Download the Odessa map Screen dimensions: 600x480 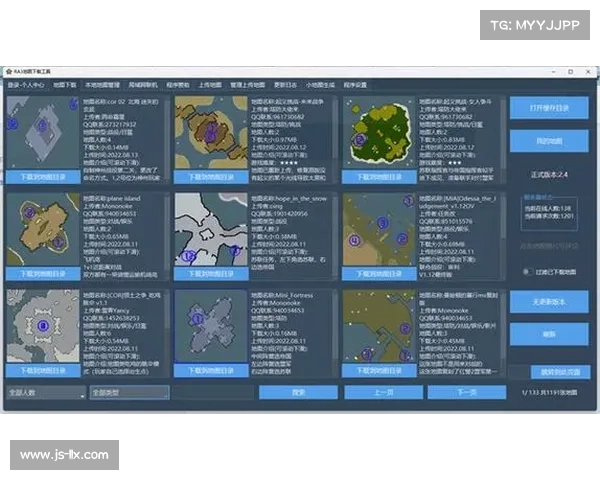tap(379, 274)
